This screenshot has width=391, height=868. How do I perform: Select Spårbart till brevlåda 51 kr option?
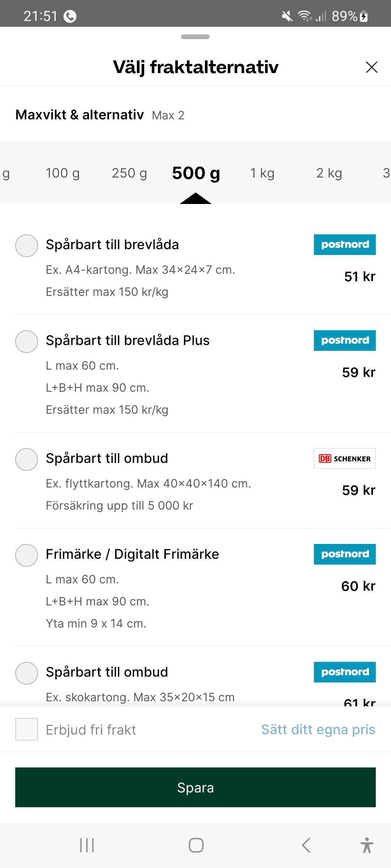click(26, 246)
